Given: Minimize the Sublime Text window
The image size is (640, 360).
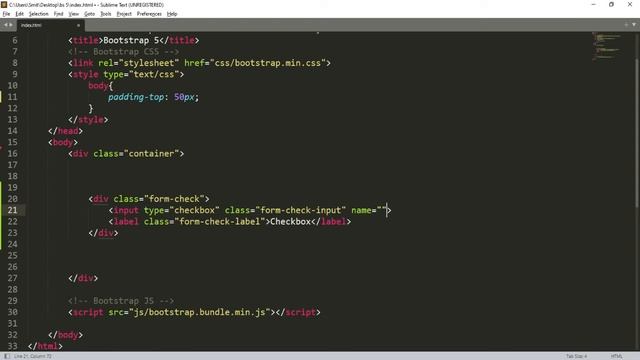Looking at the screenshot, I should pos(593,4).
